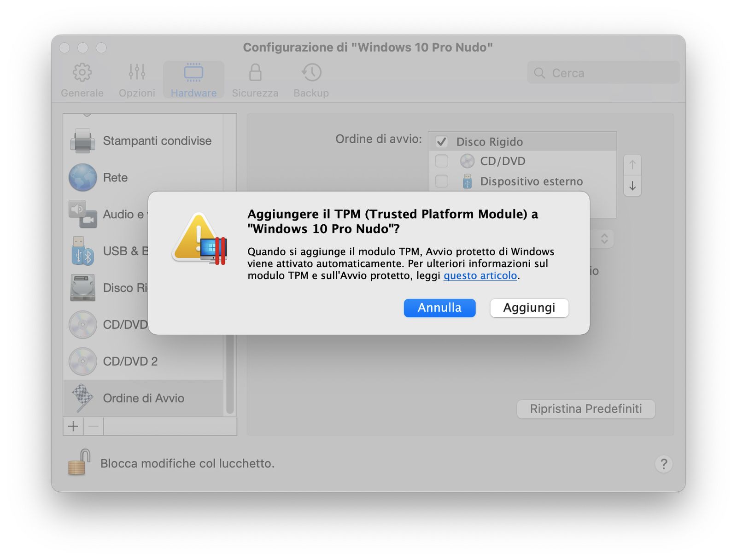Select Ordine di Avvio in sidebar

point(143,398)
